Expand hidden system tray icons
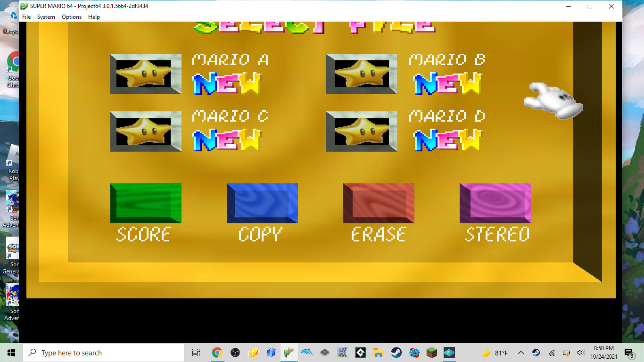 coord(520,352)
